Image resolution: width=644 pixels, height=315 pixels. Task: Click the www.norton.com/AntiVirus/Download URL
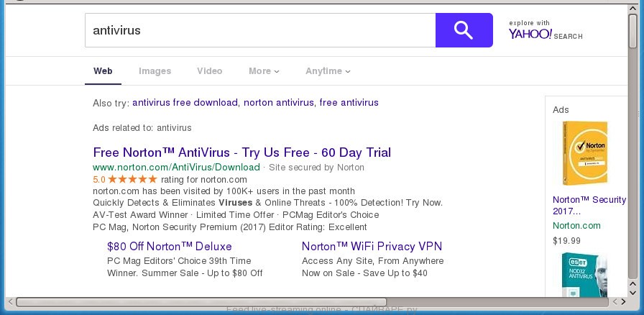176,168
